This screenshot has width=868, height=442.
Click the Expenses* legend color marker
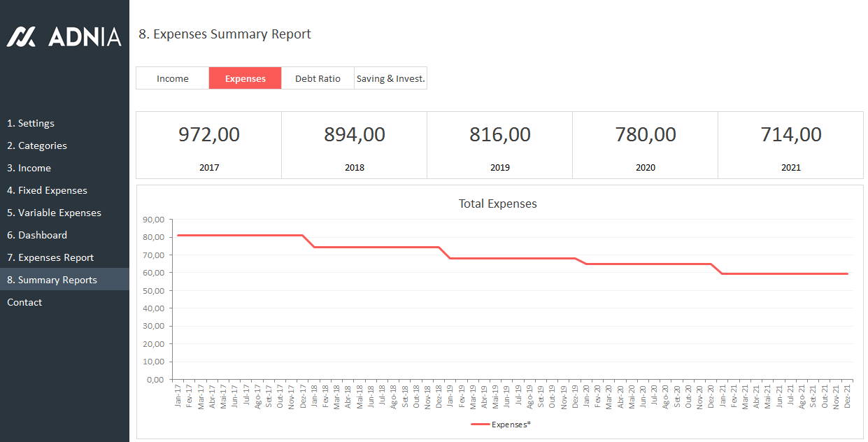click(x=480, y=424)
